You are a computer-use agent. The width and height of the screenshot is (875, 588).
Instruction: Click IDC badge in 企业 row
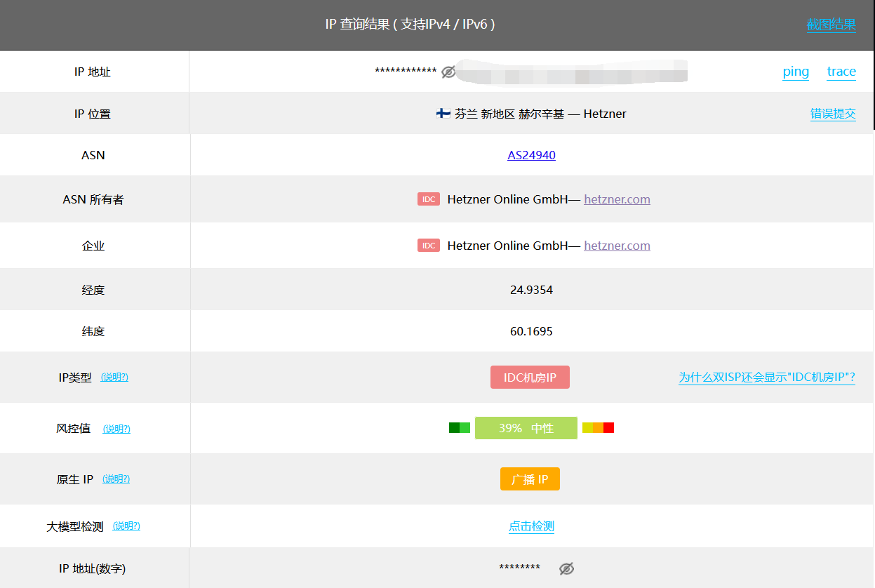429,246
